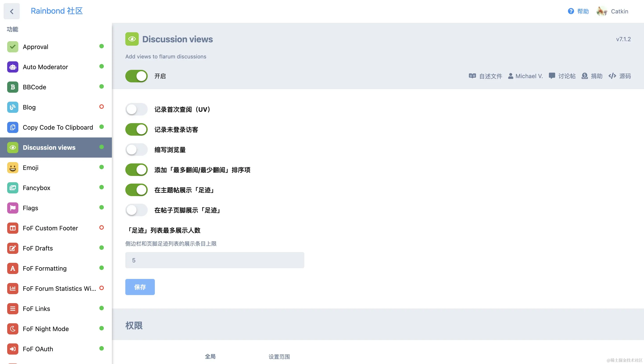
Task: Select the FoF Links icon
Action: pos(13,309)
